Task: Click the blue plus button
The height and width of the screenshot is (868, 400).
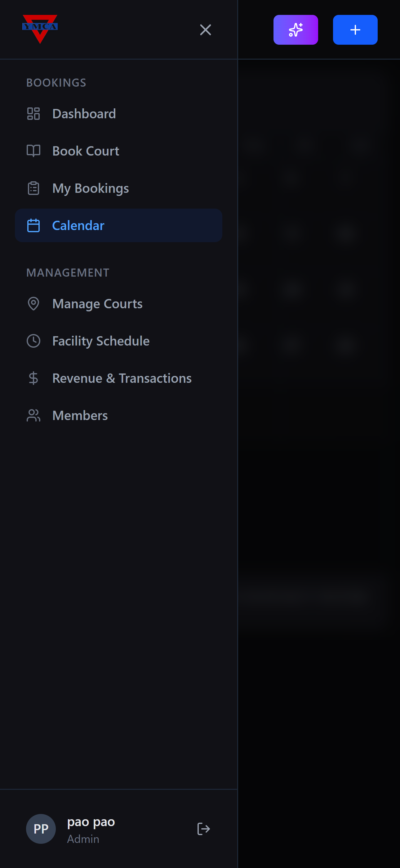Action: pyautogui.click(x=355, y=30)
